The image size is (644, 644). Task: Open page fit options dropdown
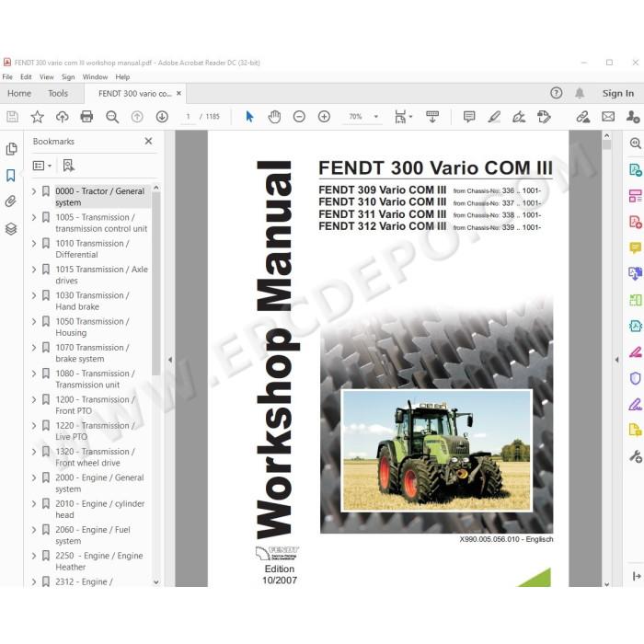[403, 117]
